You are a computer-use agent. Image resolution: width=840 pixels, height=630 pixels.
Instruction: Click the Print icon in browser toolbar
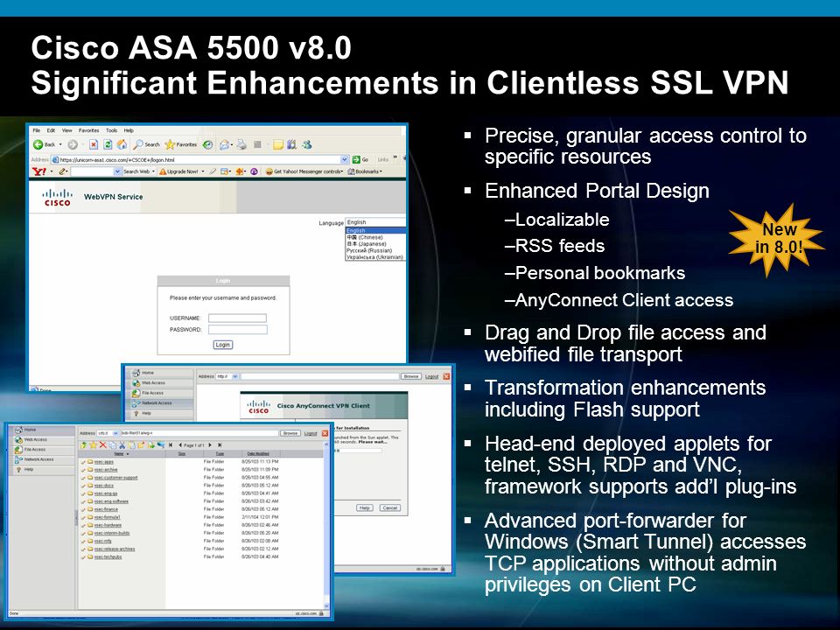pos(241,144)
